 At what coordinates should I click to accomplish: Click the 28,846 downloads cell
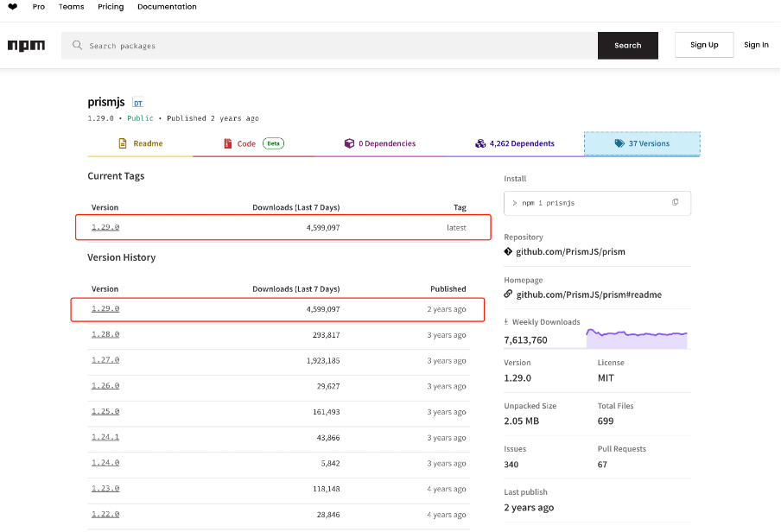tap(328, 515)
